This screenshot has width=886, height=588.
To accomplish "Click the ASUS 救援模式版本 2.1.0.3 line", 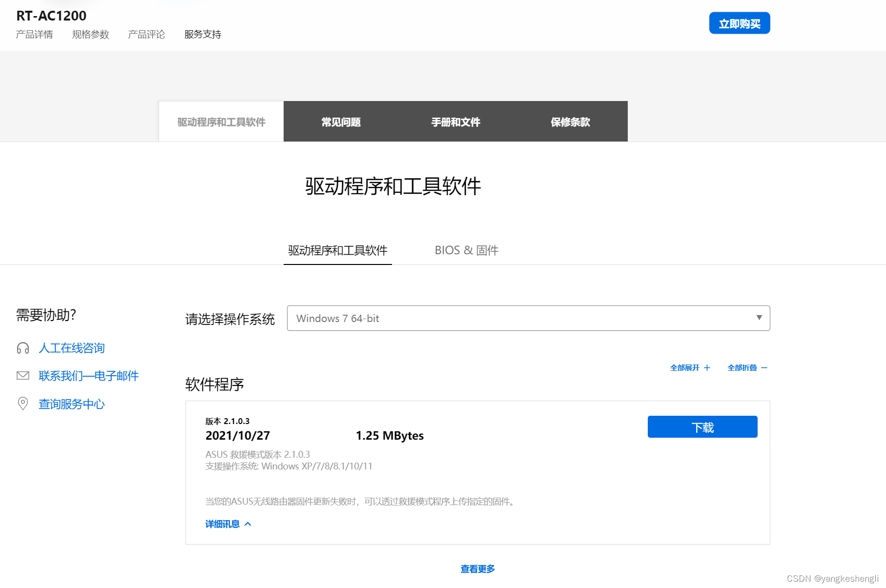I will pyautogui.click(x=258, y=454).
